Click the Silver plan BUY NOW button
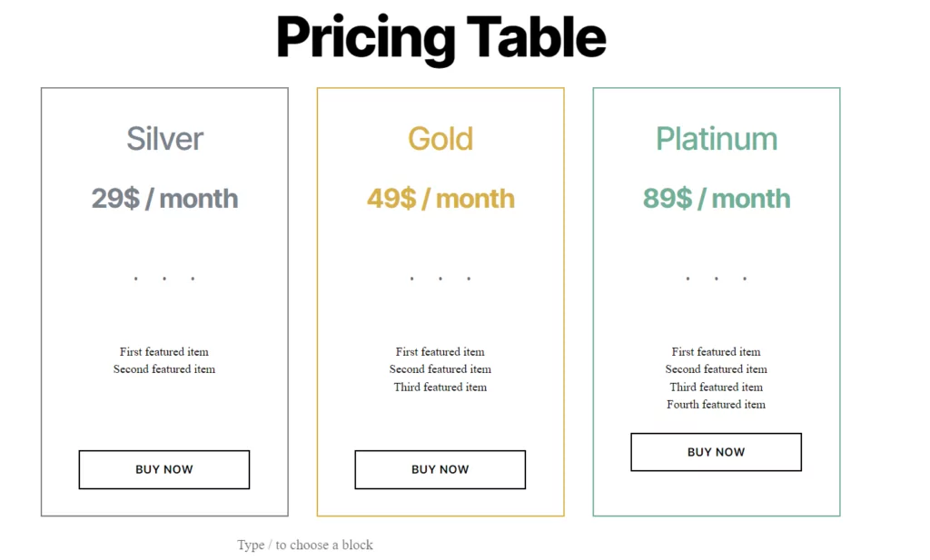930x560 pixels. tap(164, 469)
